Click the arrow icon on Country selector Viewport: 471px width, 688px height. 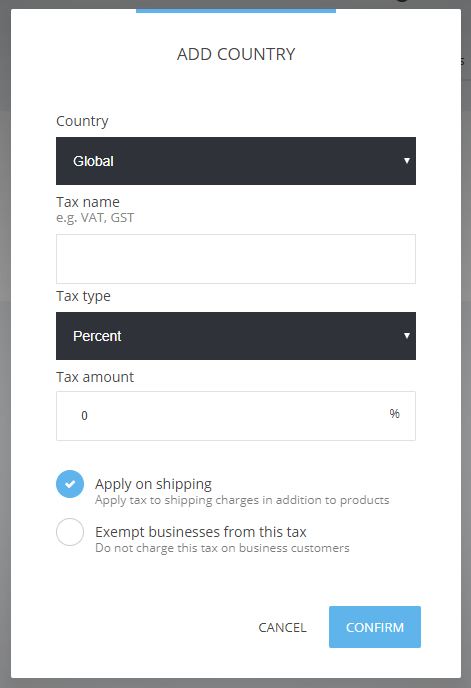pos(407,161)
